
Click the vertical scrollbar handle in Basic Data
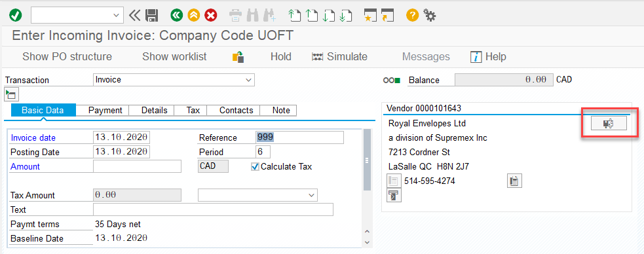(x=367, y=160)
